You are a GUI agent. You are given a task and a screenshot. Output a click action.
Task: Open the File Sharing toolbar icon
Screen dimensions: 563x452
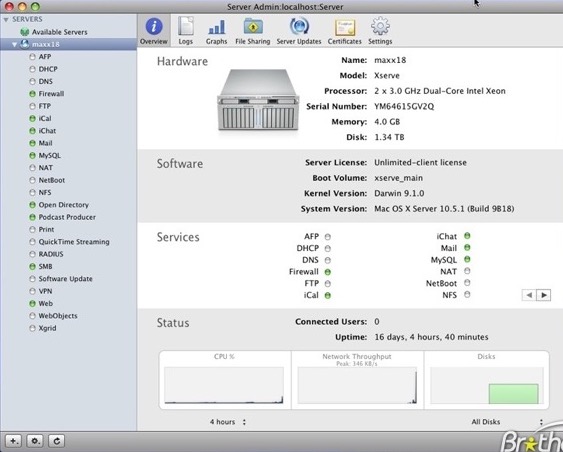253,31
